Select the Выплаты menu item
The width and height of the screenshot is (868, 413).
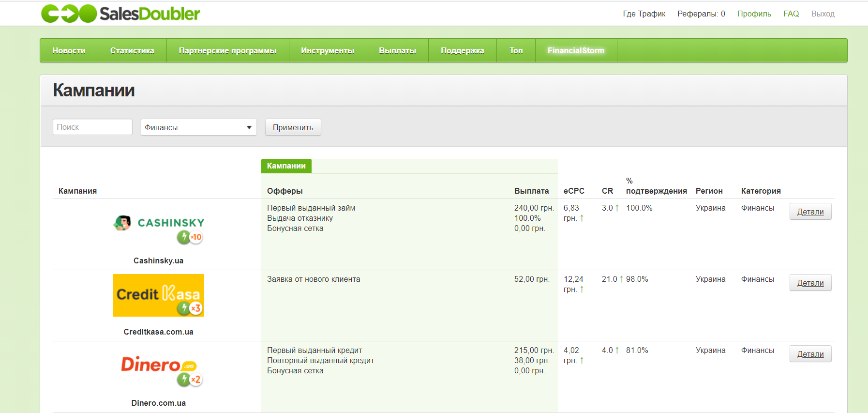397,50
